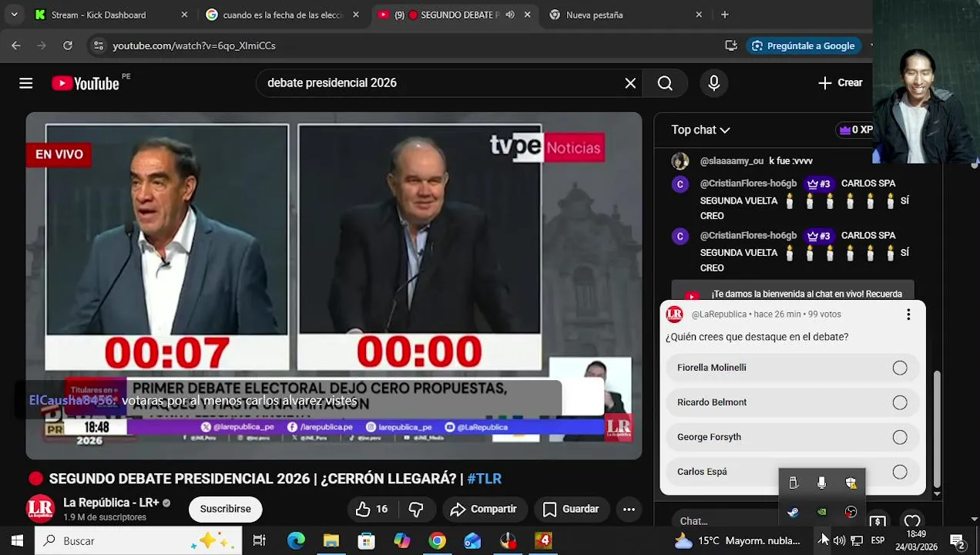Select Carlos Espá poll option
The height and width of the screenshot is (555, 980).
coord(793,472)
